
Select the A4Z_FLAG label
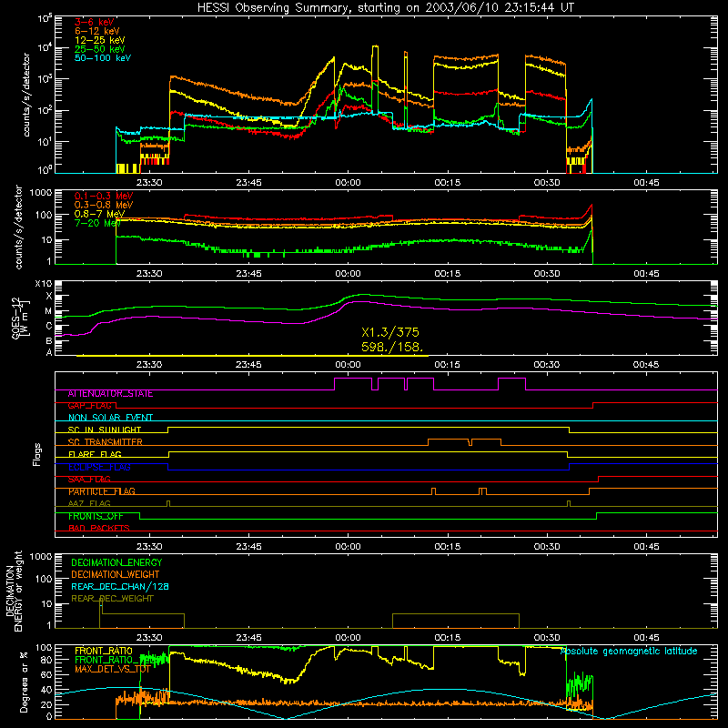pyautogui.click(x=89, y=504)
